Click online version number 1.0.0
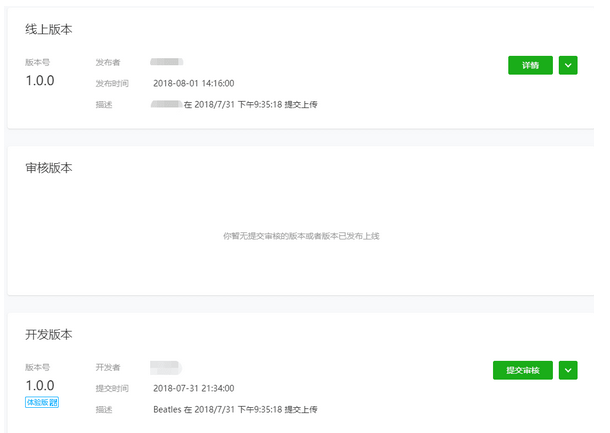 click(x=40, y=81)
